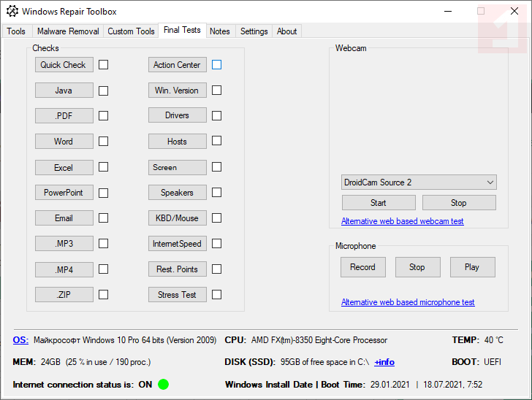Run the KBD/Mouse test
Viewport: 532px width, 400px height.
[x=178, y=218]
